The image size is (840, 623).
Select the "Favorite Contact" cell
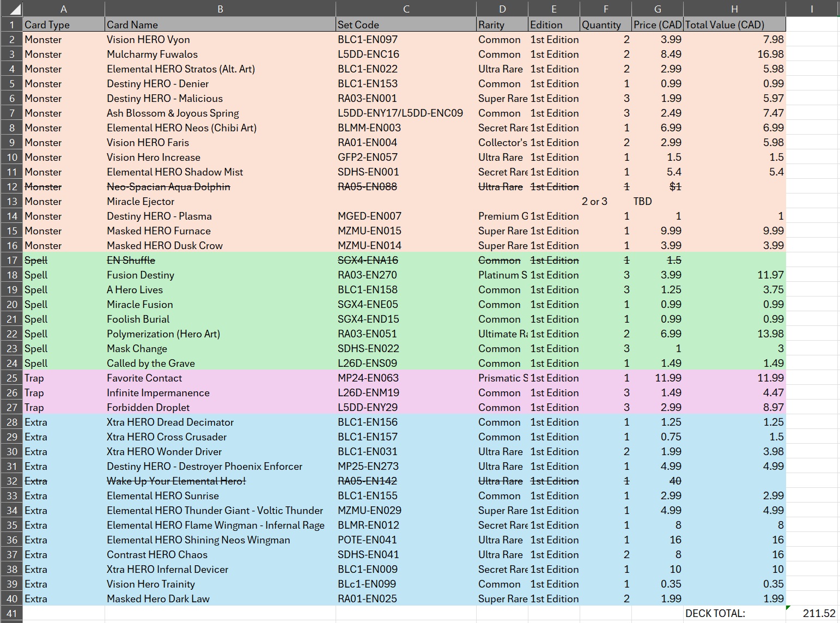click(220, 378)
